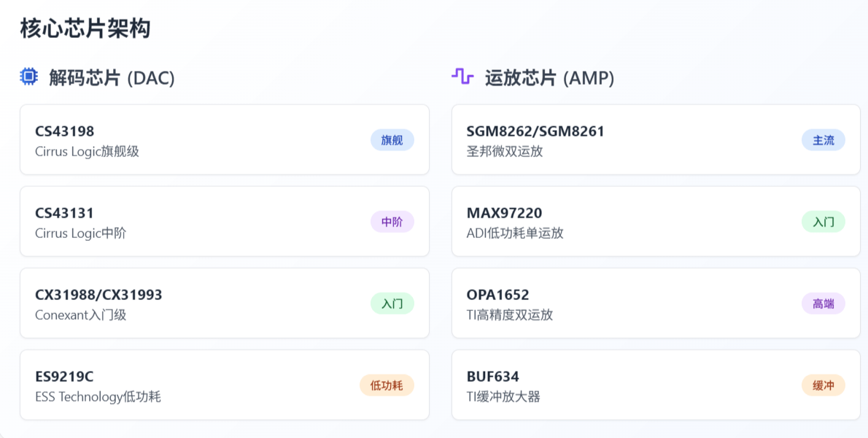
Task: Open the MAX97220 amplifier card
Action: coord(656,221)
